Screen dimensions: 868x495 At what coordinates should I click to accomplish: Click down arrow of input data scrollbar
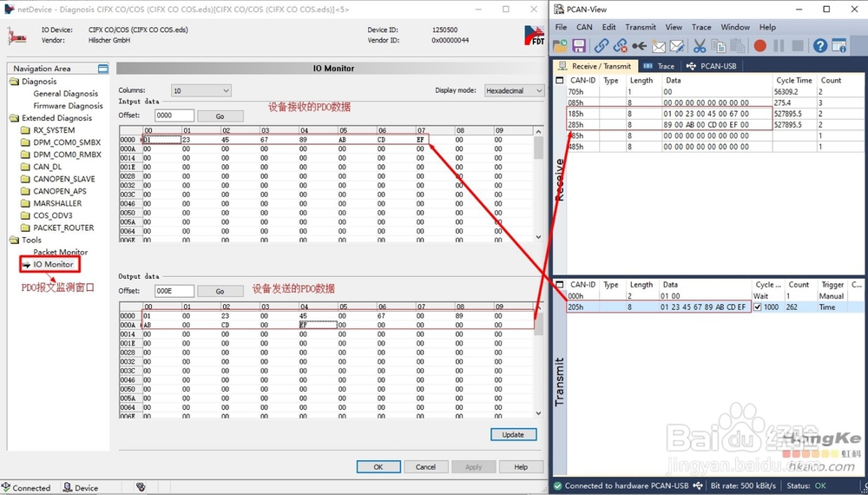(x=539, y=237)
